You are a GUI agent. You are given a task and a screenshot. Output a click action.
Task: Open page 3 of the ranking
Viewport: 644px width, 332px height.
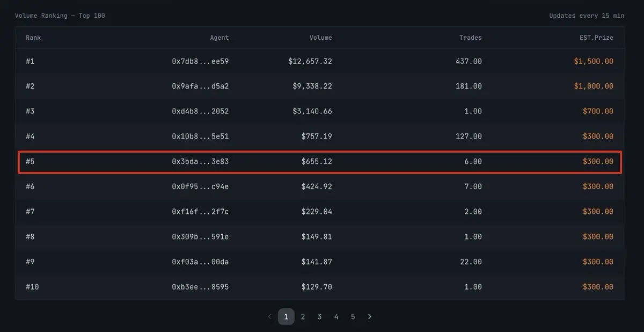[x=319, y=317]
